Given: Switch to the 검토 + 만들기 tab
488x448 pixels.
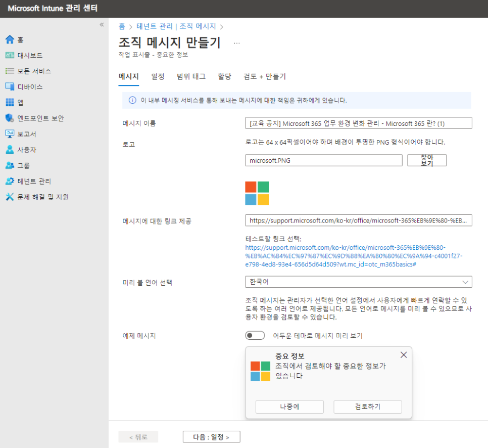Looking at the screenshot, I should point(265,76).
